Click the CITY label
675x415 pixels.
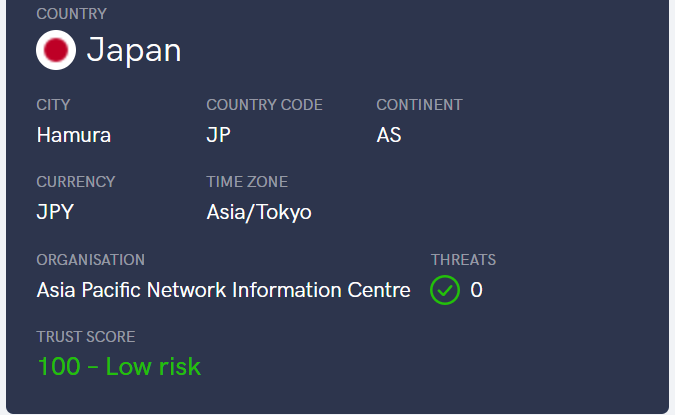[53, 105]
